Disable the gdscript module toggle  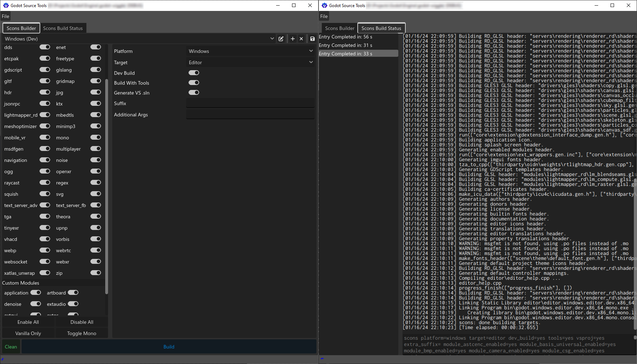coord(45,69)
